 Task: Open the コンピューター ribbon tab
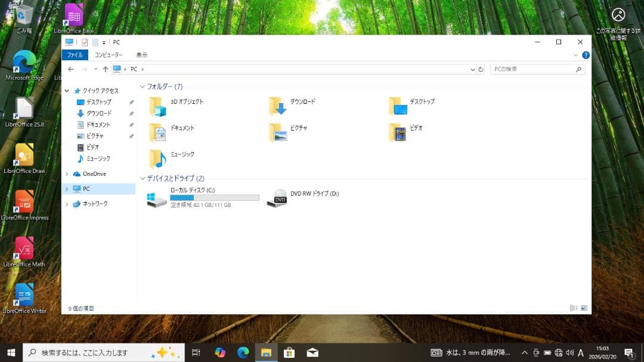click(x=109, y=55)
